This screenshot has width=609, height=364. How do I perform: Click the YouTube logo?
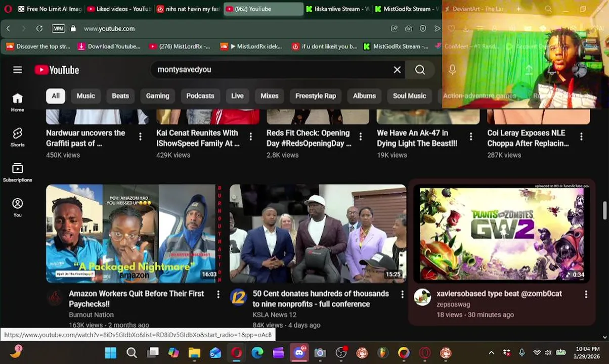tap(57, 70)
